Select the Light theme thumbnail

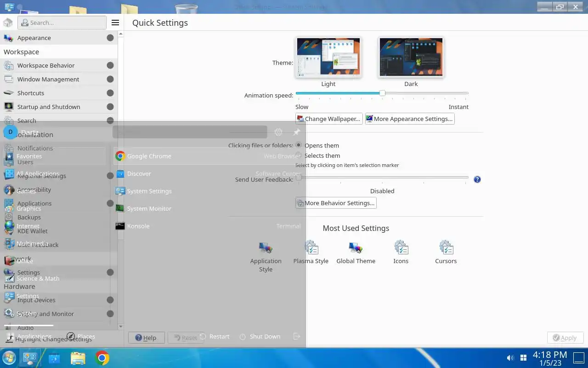tap(328, 57)
